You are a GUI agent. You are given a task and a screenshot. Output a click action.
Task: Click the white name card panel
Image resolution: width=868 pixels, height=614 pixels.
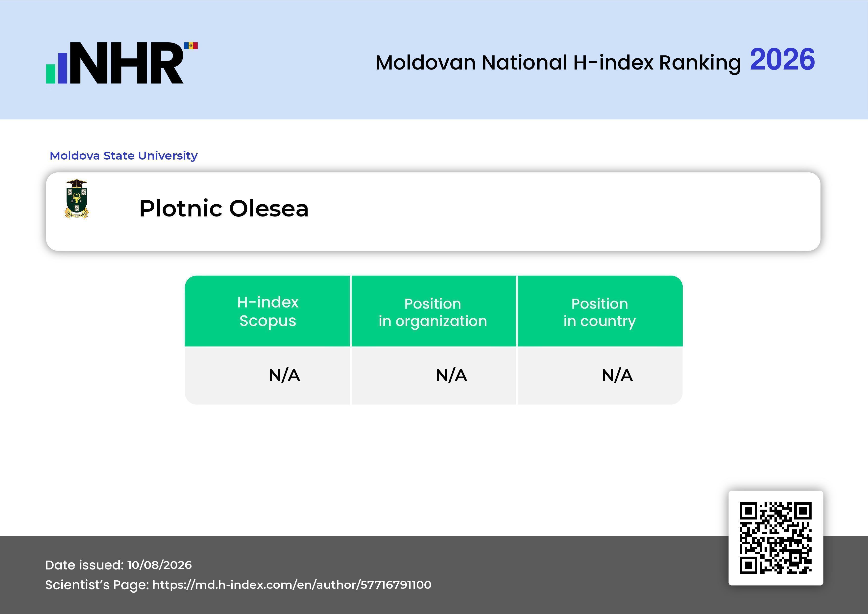click(x=433, y=211)
